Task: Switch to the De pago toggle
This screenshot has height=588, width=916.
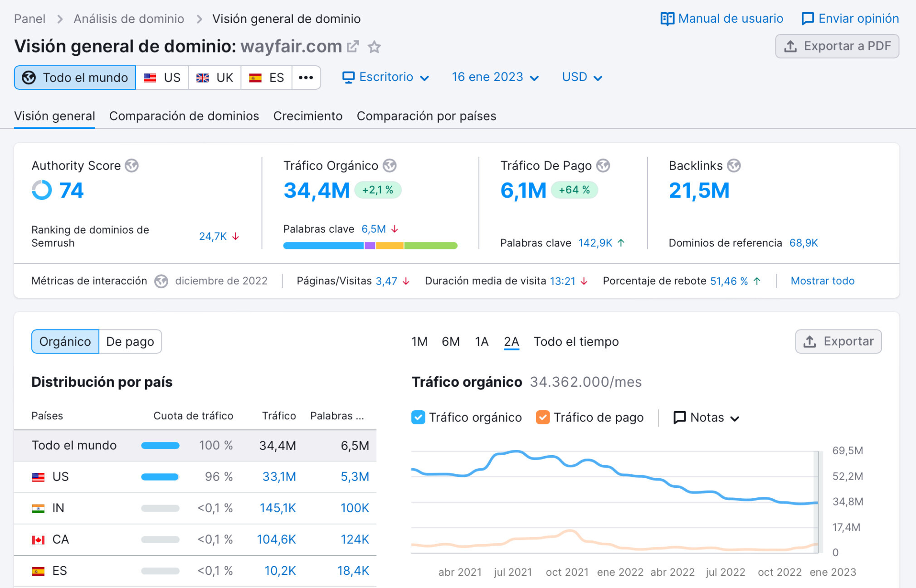Action: (130, 341)
